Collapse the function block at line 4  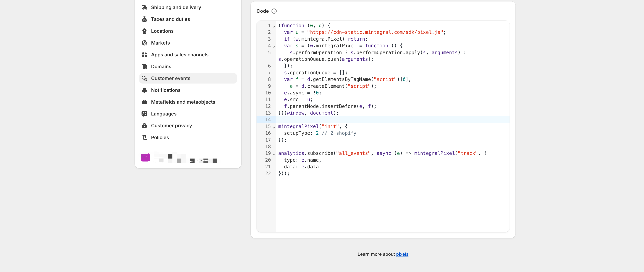[274, 47]
